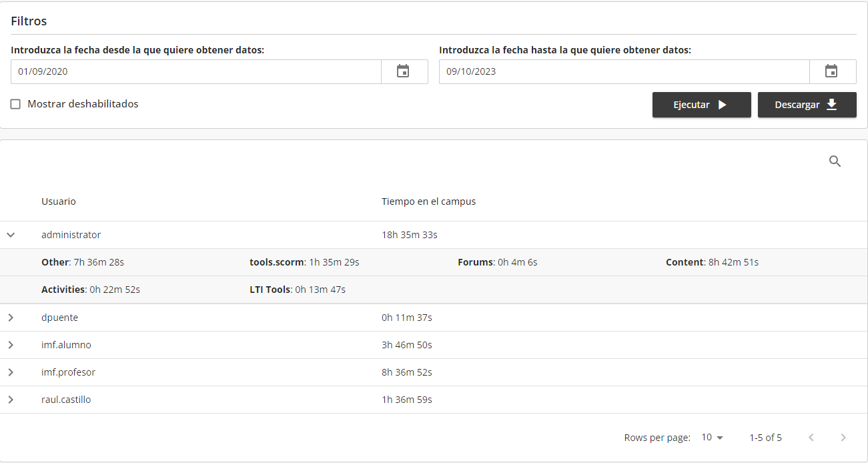The height and width of the screenshot is (463, 868).
Task: Click the Forums: 0h 4m 6s entry
Action: [x=497, y=262]
